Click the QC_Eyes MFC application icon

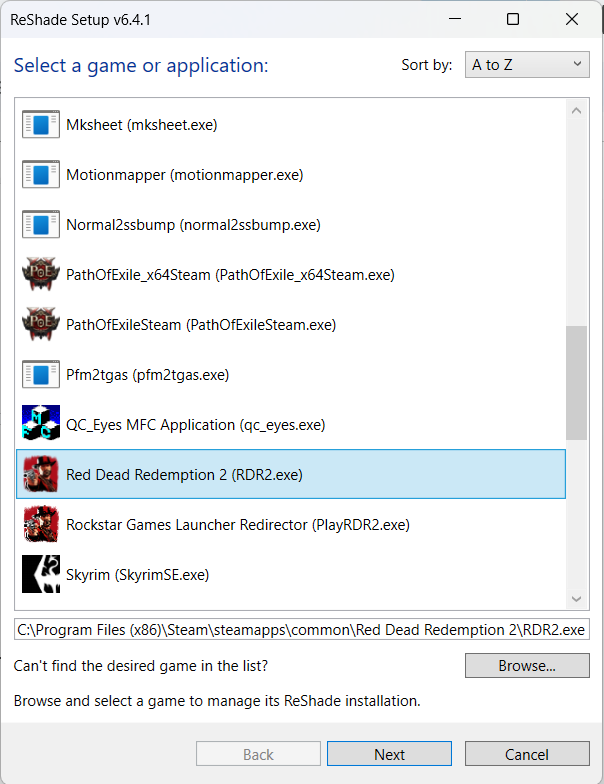pyautogui.click(x=41, y=422)
